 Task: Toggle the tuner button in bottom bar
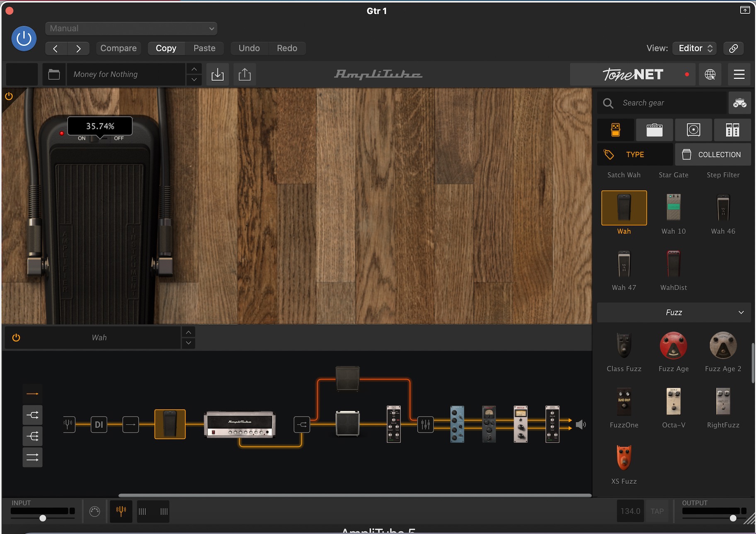point(121,511)
